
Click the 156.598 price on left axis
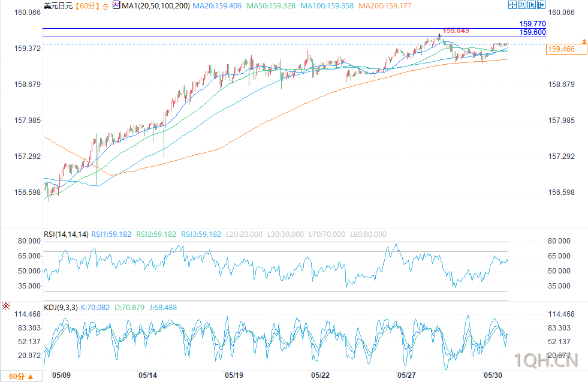(28, 192)
